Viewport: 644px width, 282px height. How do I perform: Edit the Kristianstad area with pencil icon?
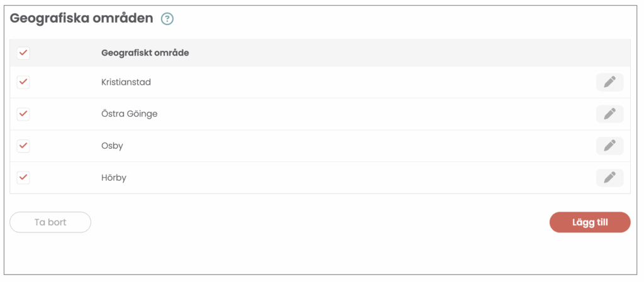tap(609, 82)
